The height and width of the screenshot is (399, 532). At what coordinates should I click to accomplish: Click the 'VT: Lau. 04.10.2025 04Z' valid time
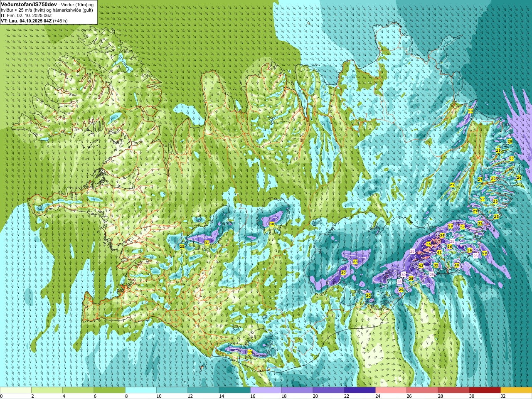26,20
